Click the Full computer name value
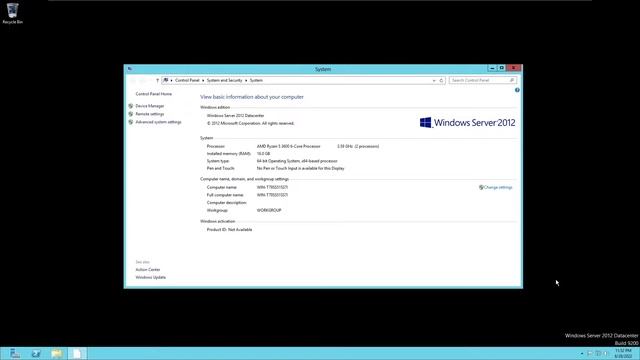 (x=272, y=195)
